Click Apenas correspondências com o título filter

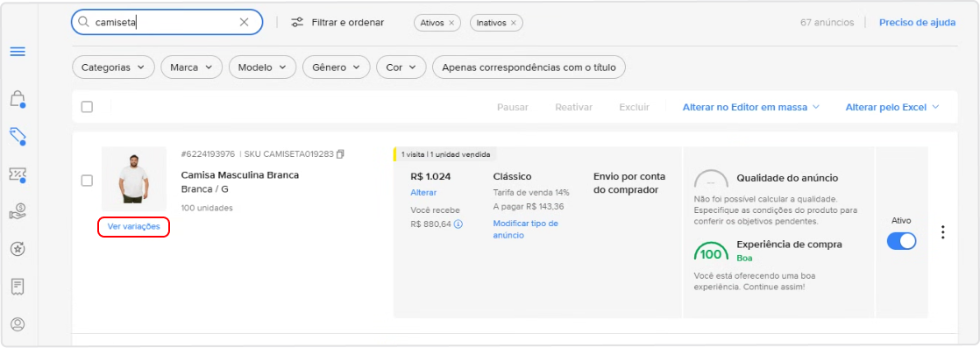click(x=529, y=67)
